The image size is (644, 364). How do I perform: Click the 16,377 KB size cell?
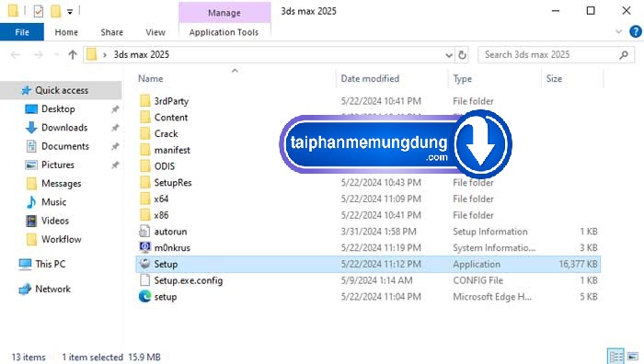pyautogui.click(x=579, y=264)
